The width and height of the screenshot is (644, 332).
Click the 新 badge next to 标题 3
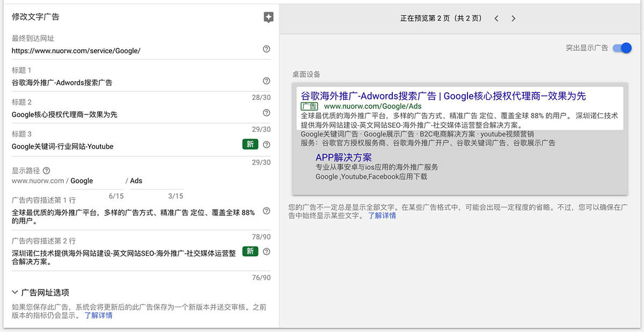[250, 144]
